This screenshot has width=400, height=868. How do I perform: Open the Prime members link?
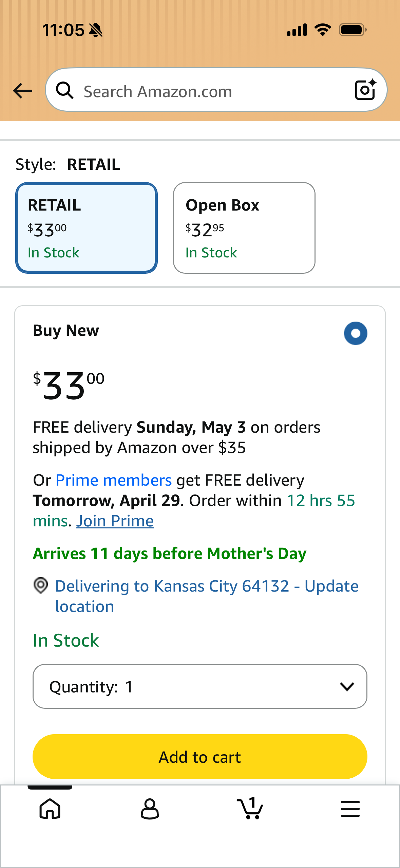point(114,480)
